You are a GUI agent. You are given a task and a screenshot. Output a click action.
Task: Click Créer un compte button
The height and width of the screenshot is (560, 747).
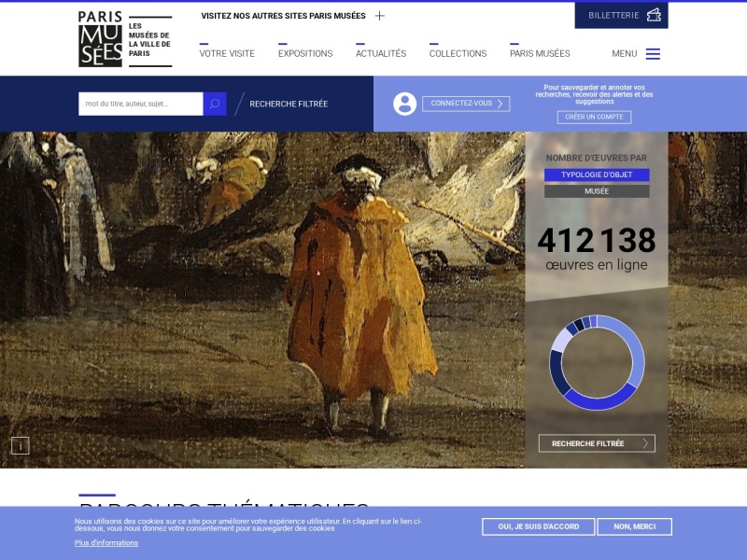click(594, 117)
